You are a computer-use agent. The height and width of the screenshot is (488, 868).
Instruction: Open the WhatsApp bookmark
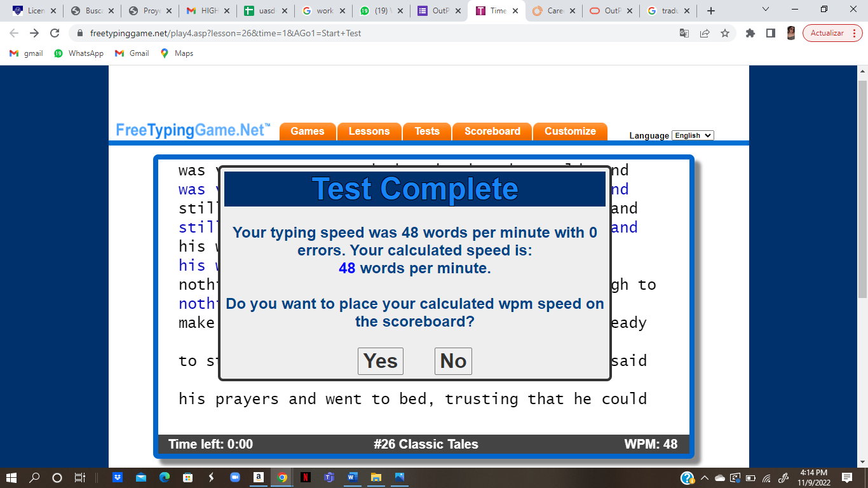79,53
